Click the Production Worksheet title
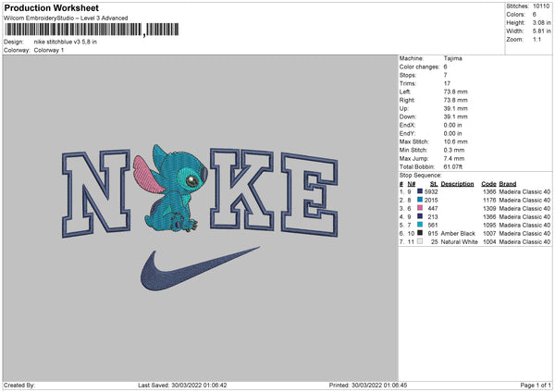 [51, 7]
